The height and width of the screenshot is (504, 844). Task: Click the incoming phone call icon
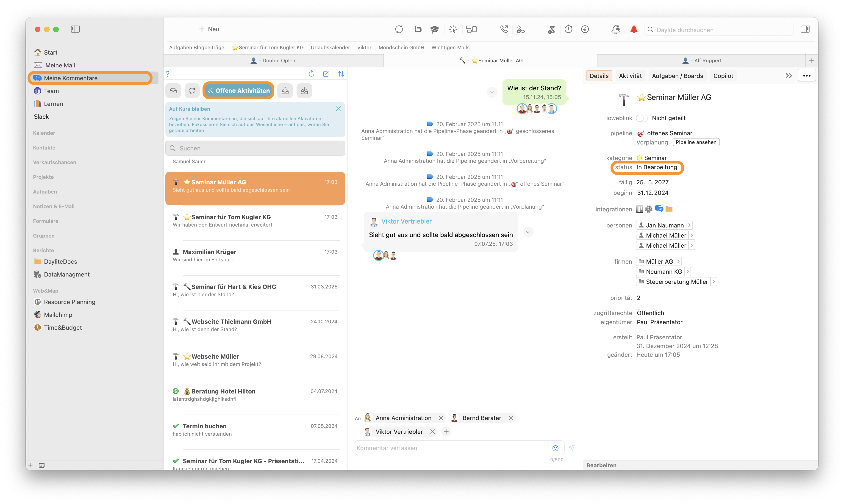coord(504,29)
